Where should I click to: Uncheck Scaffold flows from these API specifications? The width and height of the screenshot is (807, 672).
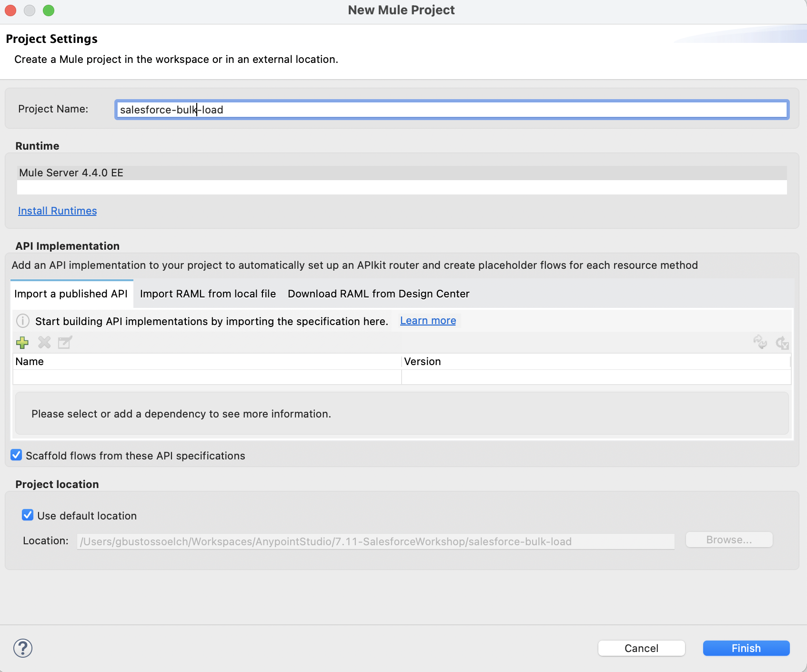click(16, 455)
